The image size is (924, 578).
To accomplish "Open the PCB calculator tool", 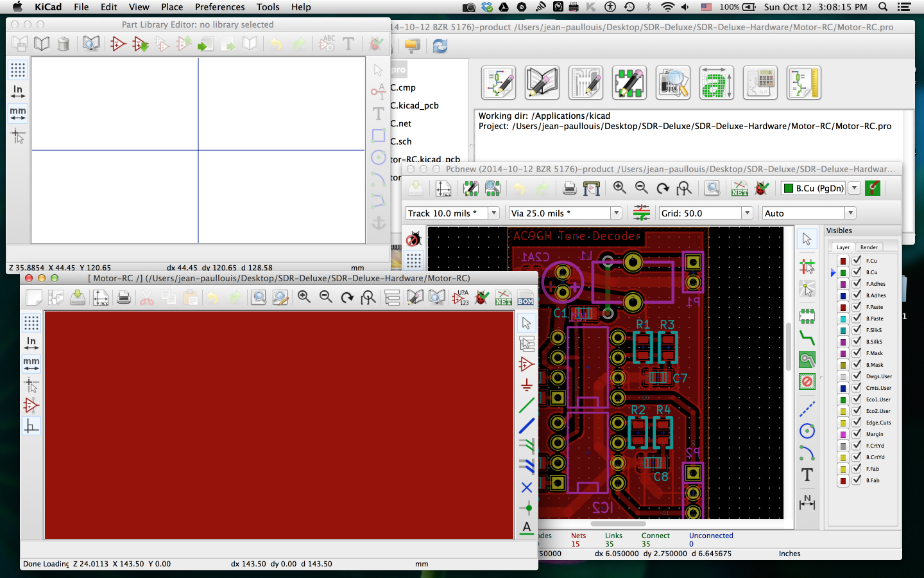I will [x=760, y=82].
